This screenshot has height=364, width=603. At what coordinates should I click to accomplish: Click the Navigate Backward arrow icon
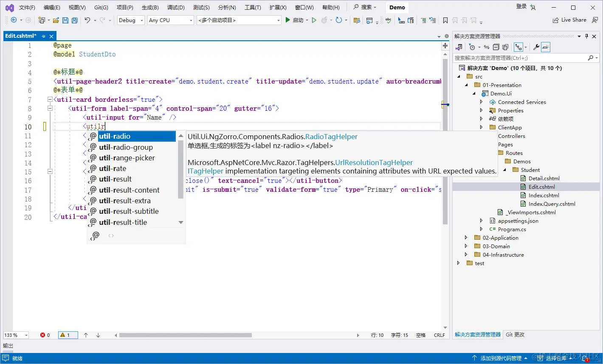14,20
